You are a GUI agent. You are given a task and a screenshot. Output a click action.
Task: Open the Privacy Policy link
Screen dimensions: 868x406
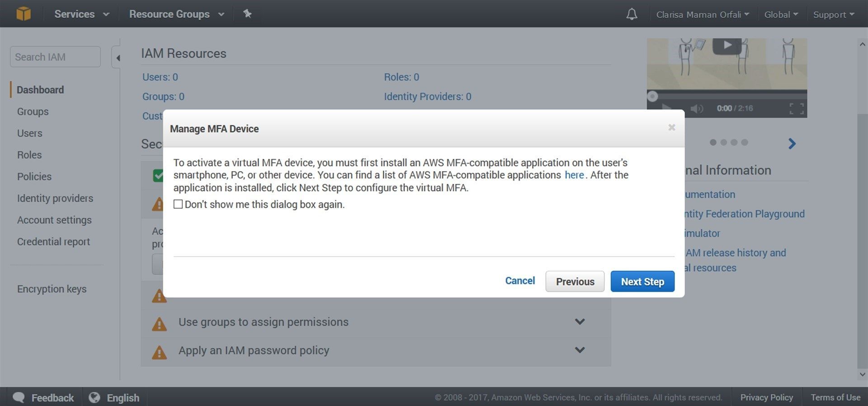tap(766, 397)
